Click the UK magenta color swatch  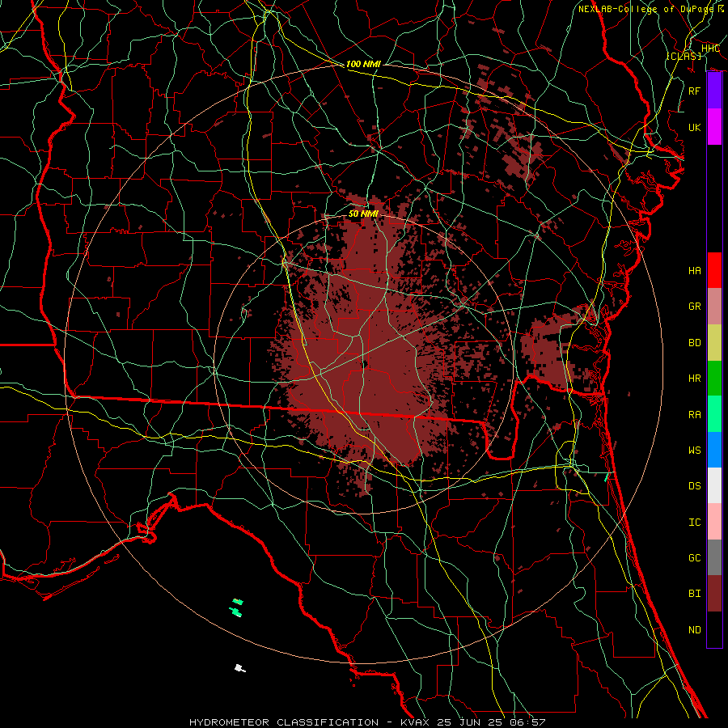(x=714, y=127)
